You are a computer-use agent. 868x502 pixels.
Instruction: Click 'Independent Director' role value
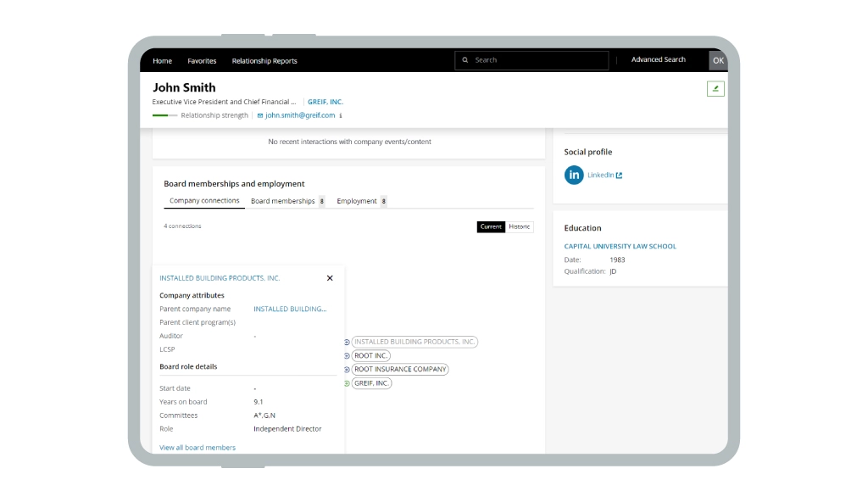[287, 429]
